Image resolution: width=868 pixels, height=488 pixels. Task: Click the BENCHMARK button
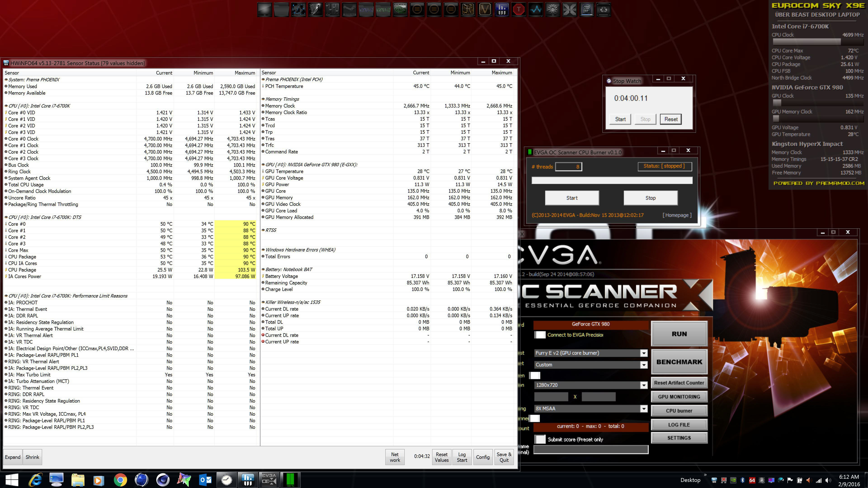pyautogui.click(x=679, y=362)
